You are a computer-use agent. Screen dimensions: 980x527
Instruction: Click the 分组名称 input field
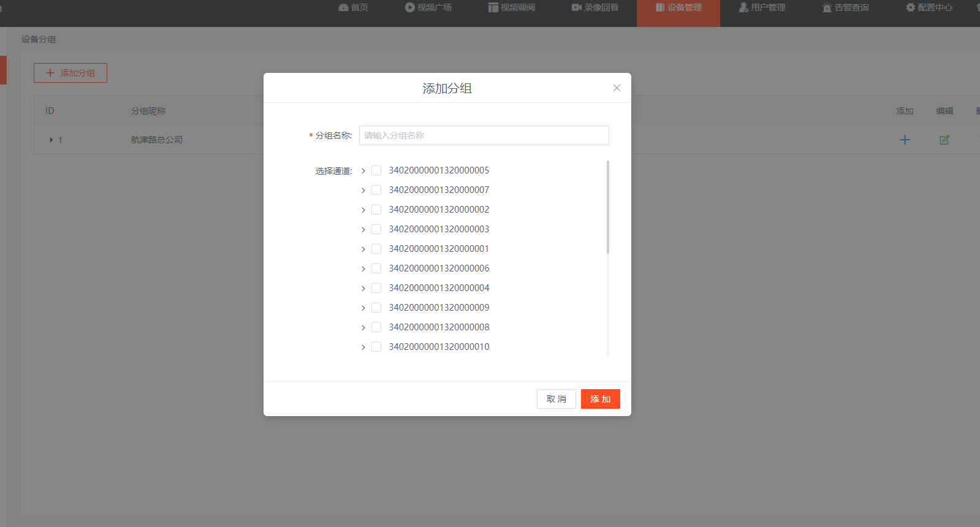click(484, 135)
